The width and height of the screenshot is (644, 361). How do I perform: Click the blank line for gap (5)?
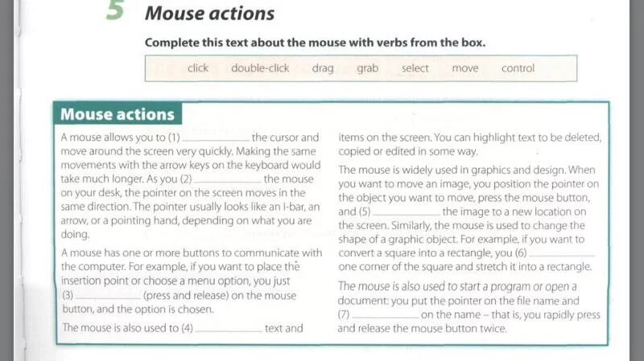pos(407,214)
